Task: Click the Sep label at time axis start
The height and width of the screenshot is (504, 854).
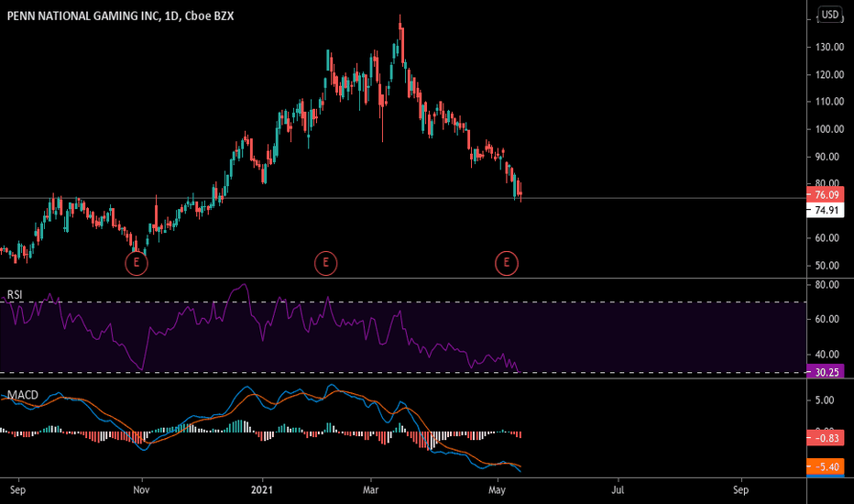Action: 18,490
